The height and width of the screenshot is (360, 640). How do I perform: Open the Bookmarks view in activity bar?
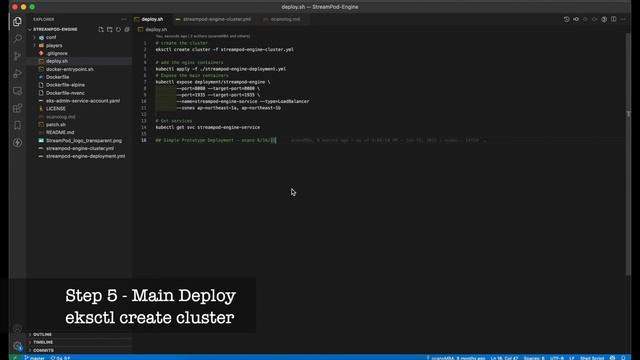17,125
